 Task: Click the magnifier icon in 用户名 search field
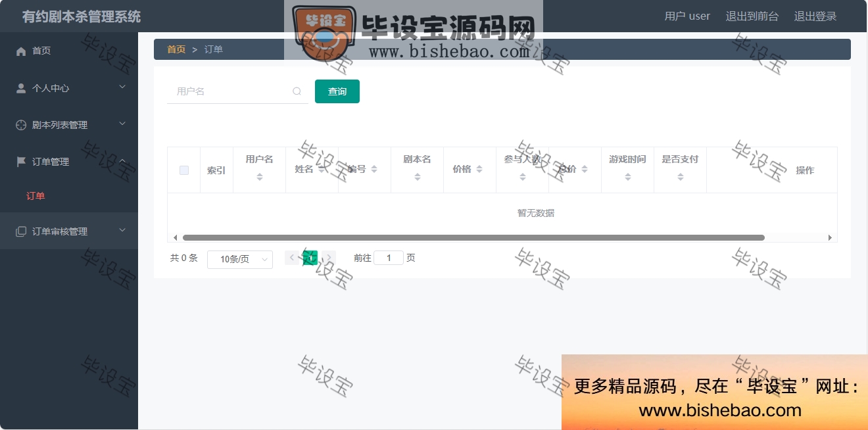[x=297, y=91]
